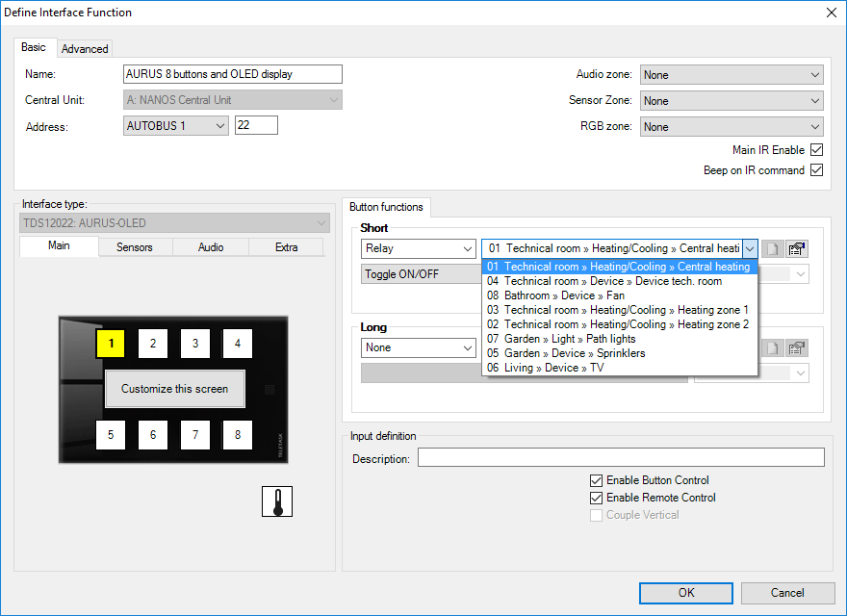Choose Garden Sprinklers from the list
The height and width of the screenshot is (616, 847).
click(566, 353)
